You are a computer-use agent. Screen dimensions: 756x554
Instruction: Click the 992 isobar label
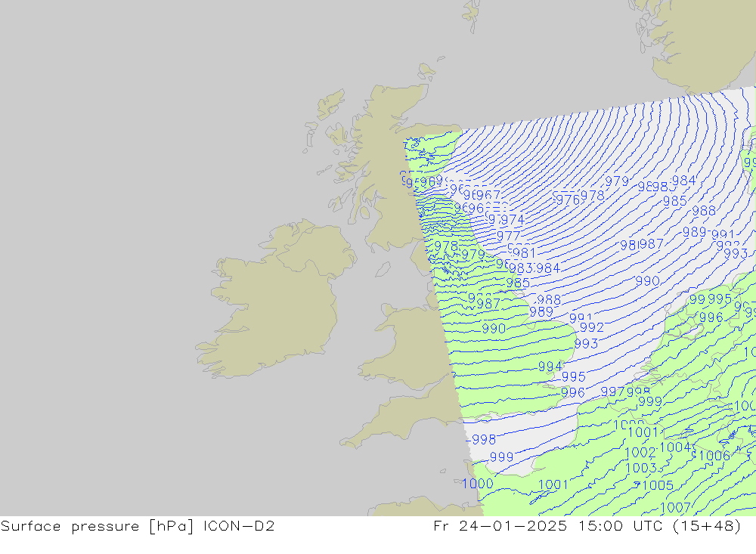pyautogui.click(x=592, y=327)
